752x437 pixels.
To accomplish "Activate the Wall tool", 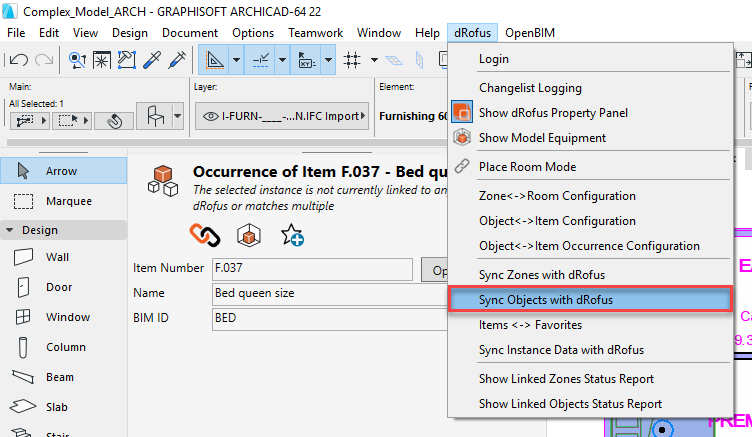I will point(58,257).
